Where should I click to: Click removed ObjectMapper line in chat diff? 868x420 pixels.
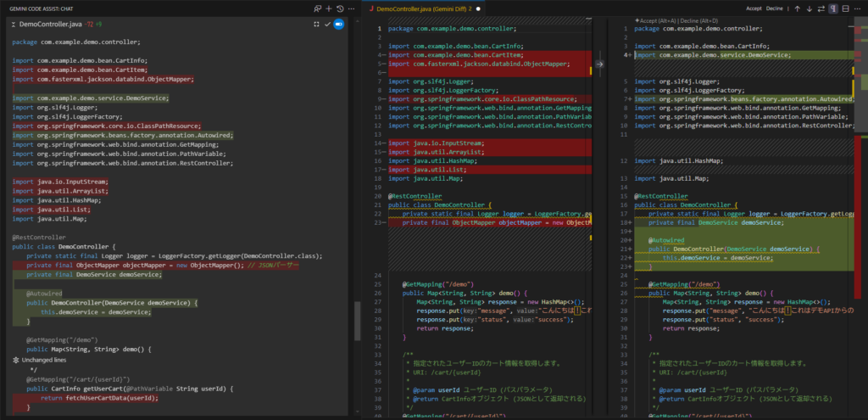pos(163,266)
